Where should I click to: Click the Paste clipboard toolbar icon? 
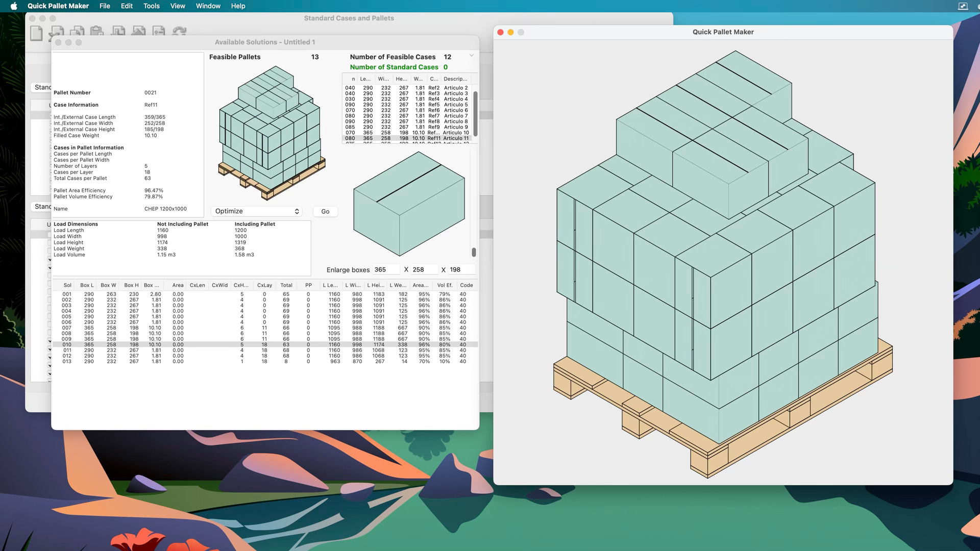[97, 32]
